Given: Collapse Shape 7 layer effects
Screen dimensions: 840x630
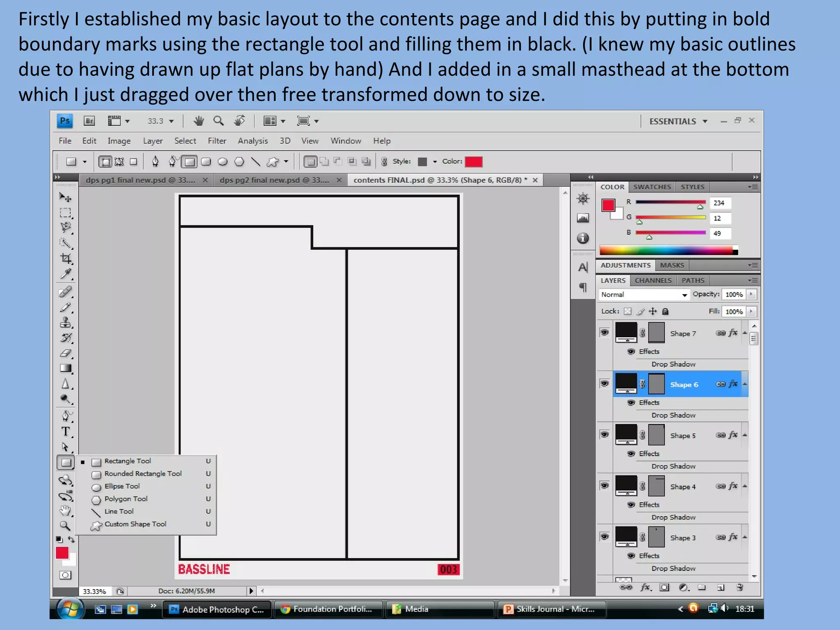Looking at the screenshot, I should [744, 333].
